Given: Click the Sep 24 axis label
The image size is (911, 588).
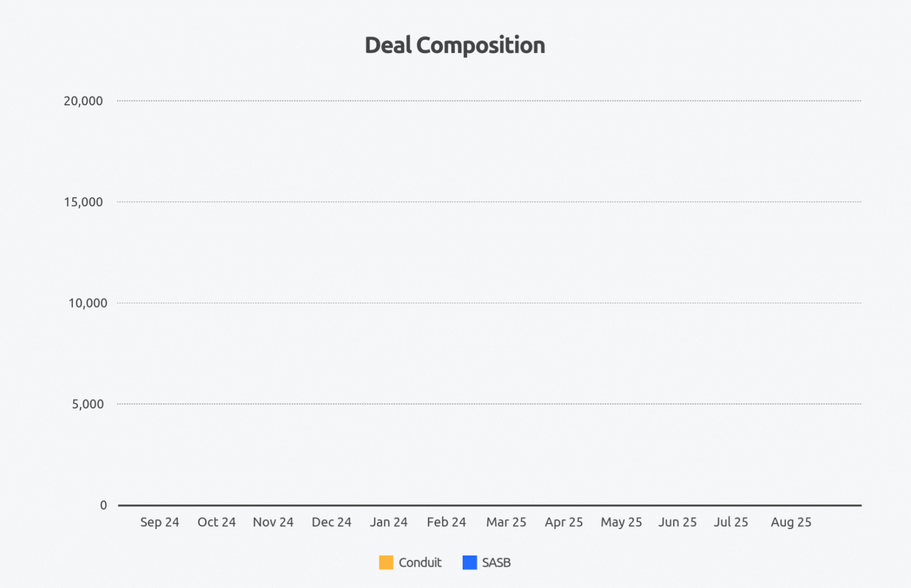Looking at the screenshot, I should point(159,522).
